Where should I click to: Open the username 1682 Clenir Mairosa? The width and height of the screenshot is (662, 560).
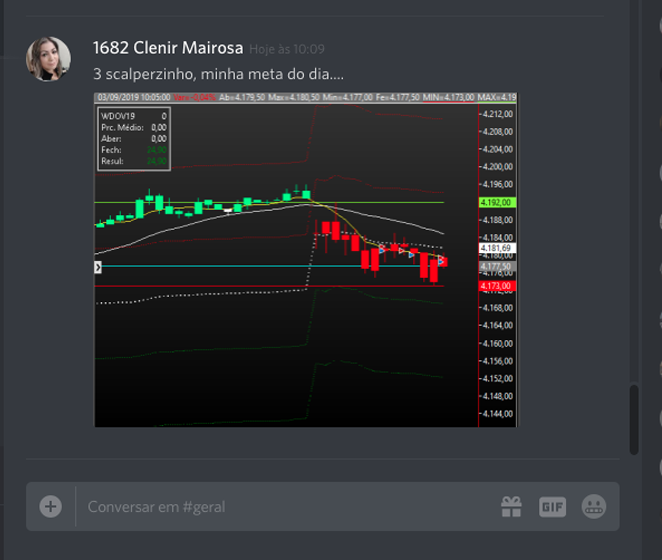[168, 48]
